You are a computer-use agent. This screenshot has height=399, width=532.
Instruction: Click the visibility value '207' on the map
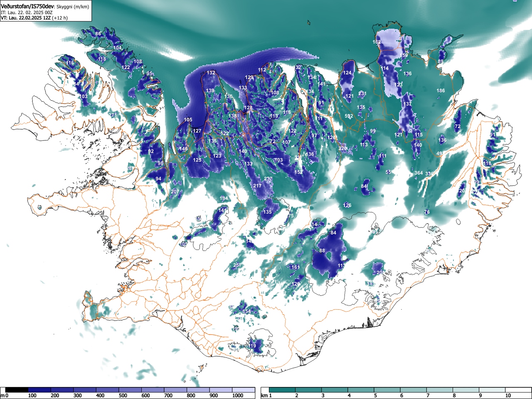point(175,191)
